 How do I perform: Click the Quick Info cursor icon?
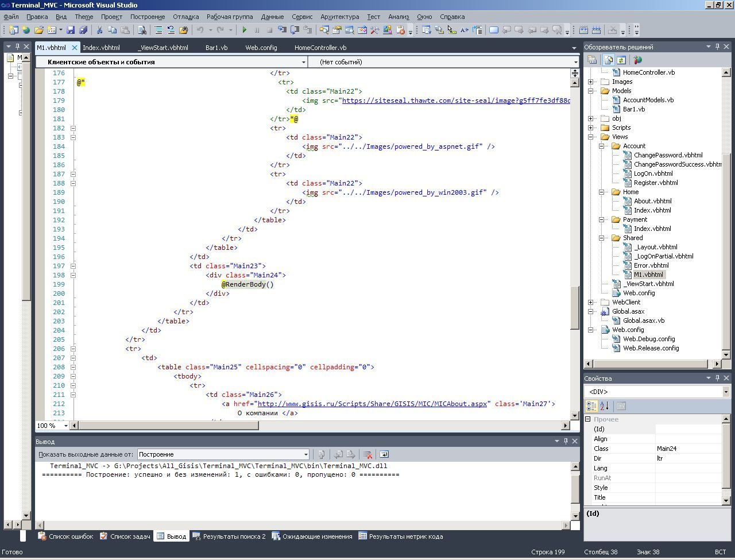click(x=451, y=30)
